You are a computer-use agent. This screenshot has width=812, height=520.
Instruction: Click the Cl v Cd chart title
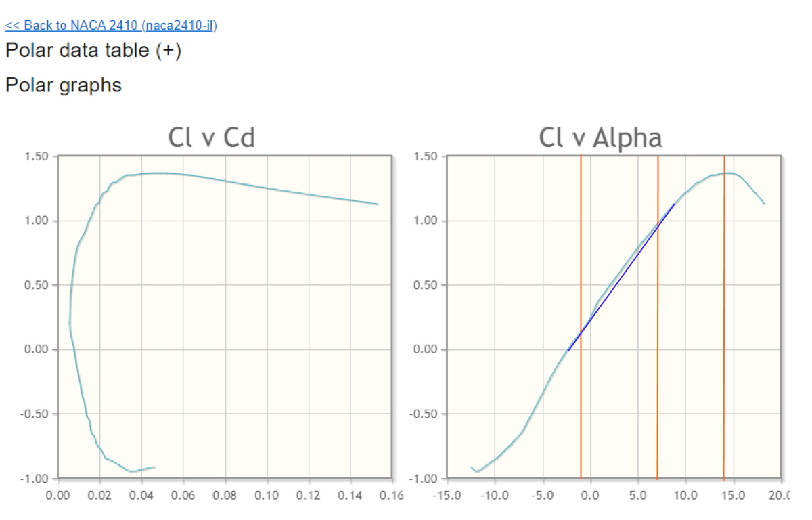[211, 138]
